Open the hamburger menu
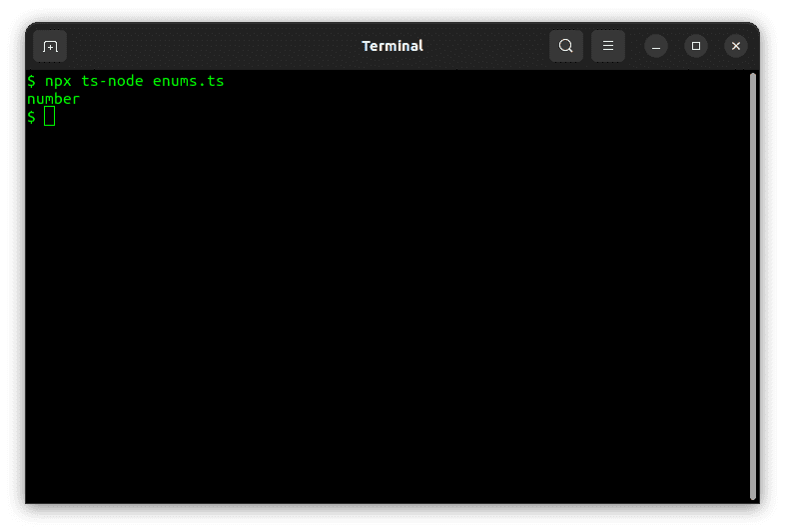 [608, 46]
